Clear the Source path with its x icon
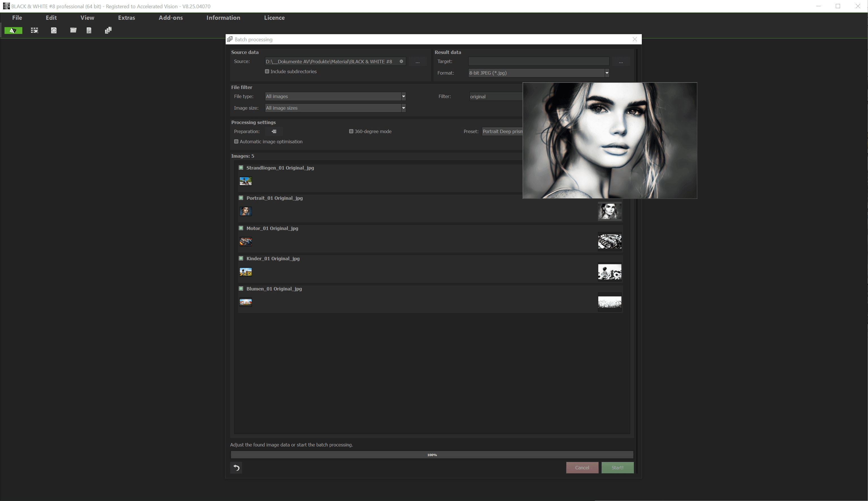Screen dimensions: 868x501 point(401,61)
